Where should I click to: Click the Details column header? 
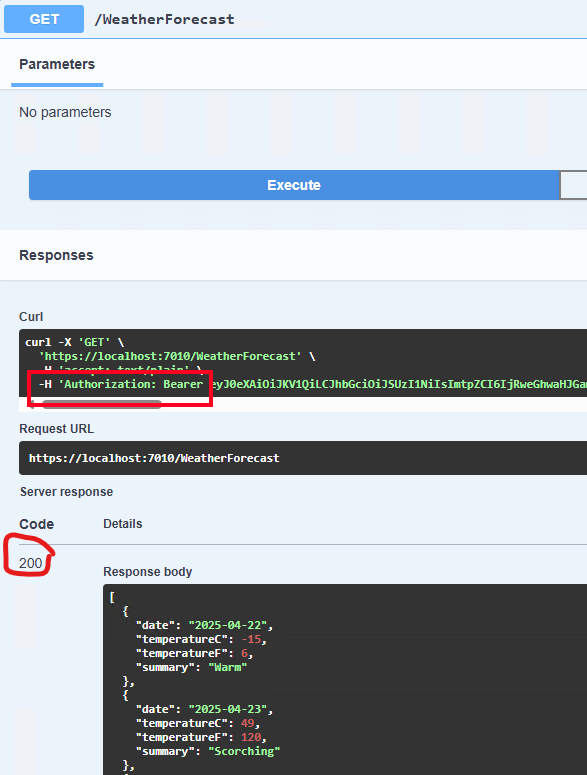(123, 524)
